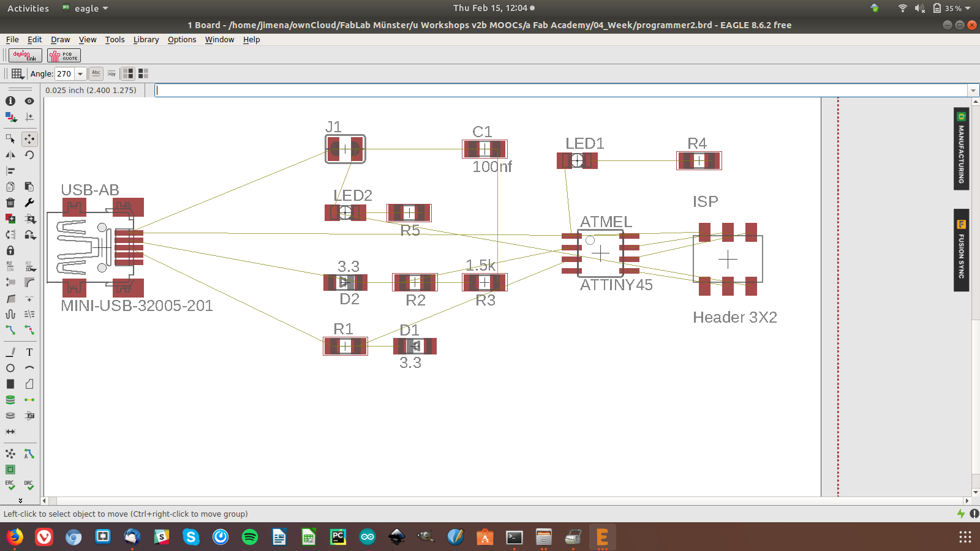Select the Change wrench tool
Viewport: 980px width, 551px height.
[29, 203]
